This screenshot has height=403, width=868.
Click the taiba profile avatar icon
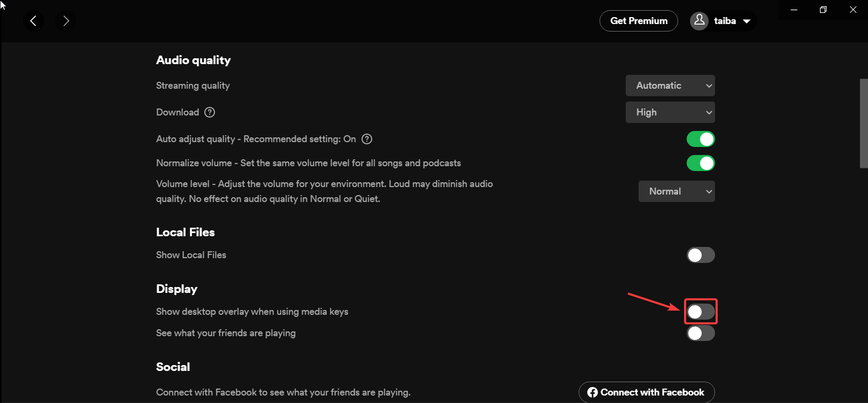click(699, 21)
